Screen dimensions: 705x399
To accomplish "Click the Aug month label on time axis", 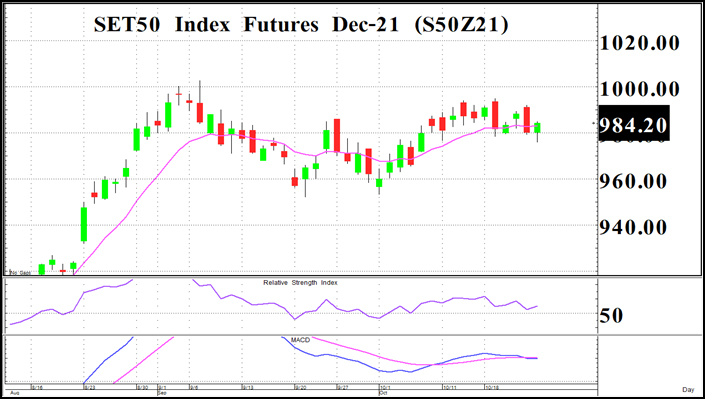I will tap(14, 393).
